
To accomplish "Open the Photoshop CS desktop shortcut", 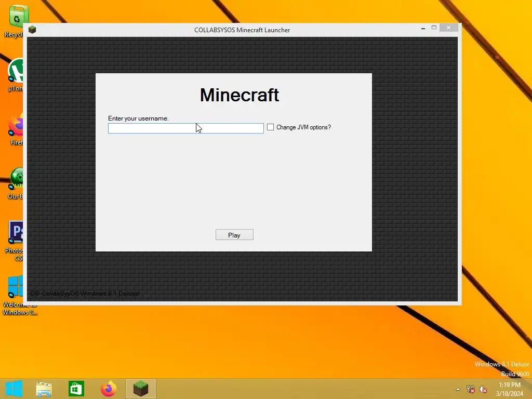I will (x=14, y=241).
